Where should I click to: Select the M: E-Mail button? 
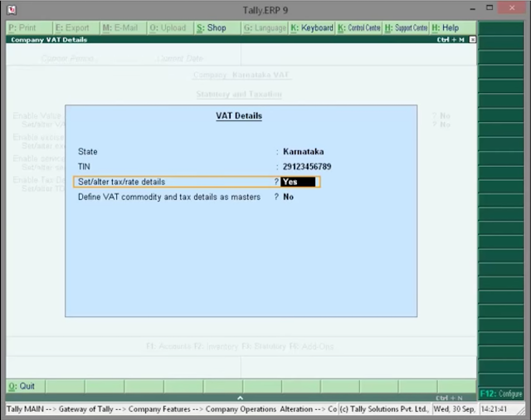tap(124, 27)
